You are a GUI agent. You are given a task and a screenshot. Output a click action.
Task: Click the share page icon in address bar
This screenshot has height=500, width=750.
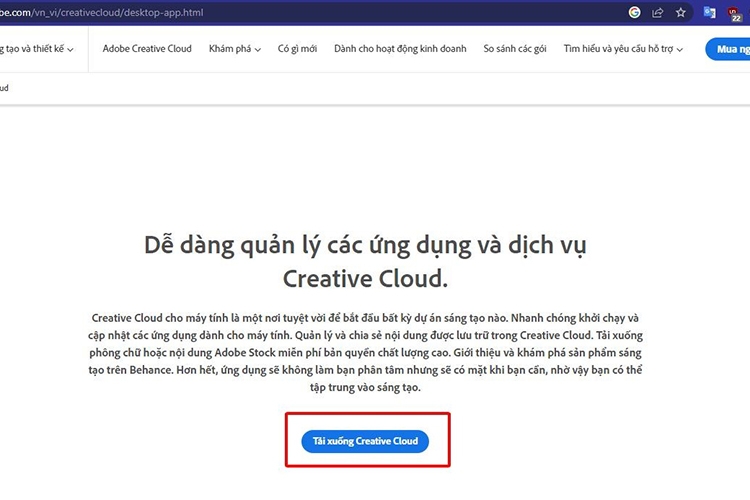[658, 12]
